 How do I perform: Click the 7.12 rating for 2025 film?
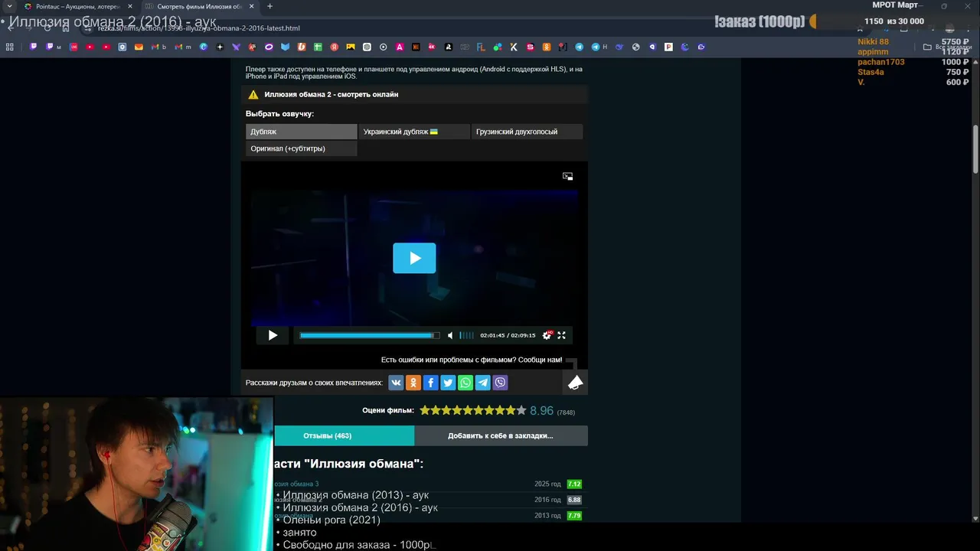point(574,484)
